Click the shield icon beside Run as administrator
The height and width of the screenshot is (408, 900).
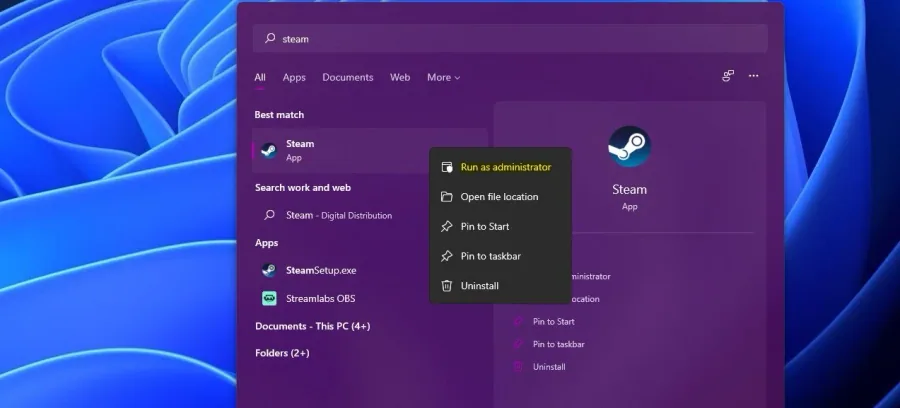[447, 167]
